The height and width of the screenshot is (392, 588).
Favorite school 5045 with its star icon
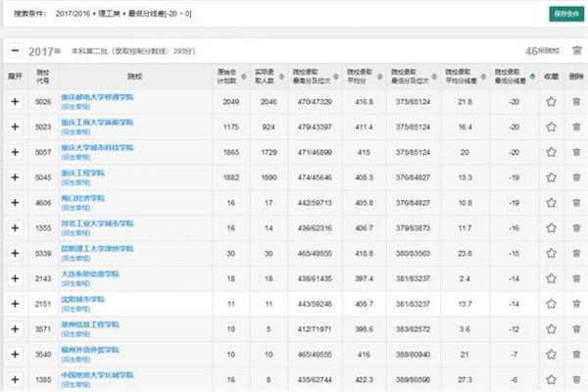[x=551, y=177]
